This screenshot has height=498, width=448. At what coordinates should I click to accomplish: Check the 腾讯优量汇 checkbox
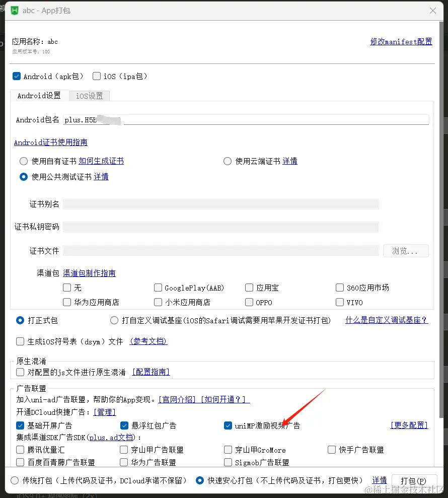[20, 450]
